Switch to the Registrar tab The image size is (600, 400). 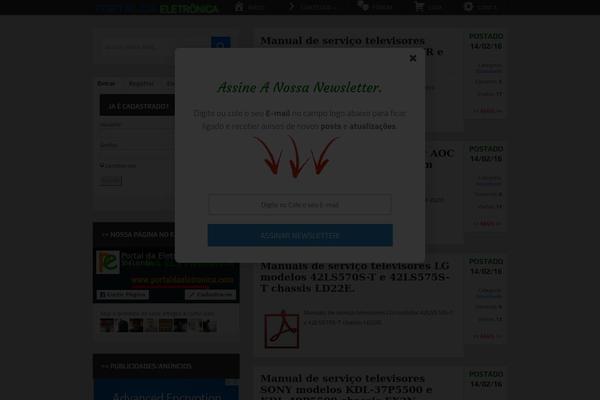pyautogui.click(x=141, y=83)
